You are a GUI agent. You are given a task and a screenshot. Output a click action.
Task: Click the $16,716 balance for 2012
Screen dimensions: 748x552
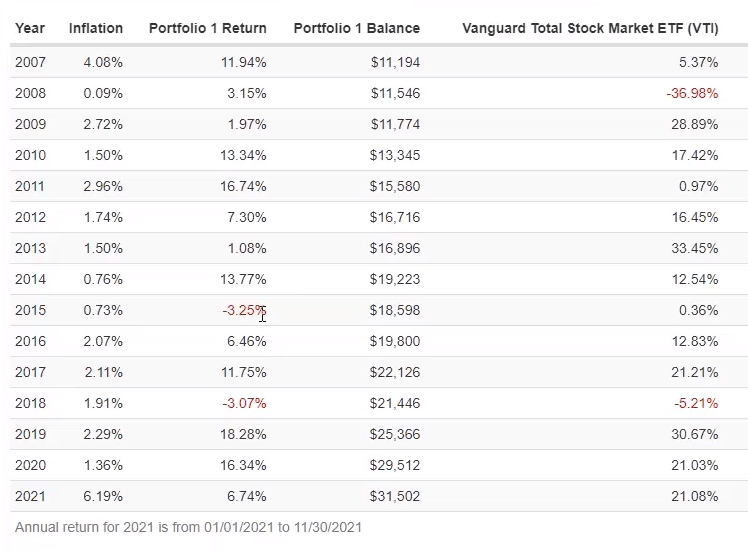(x=395, y=217)
